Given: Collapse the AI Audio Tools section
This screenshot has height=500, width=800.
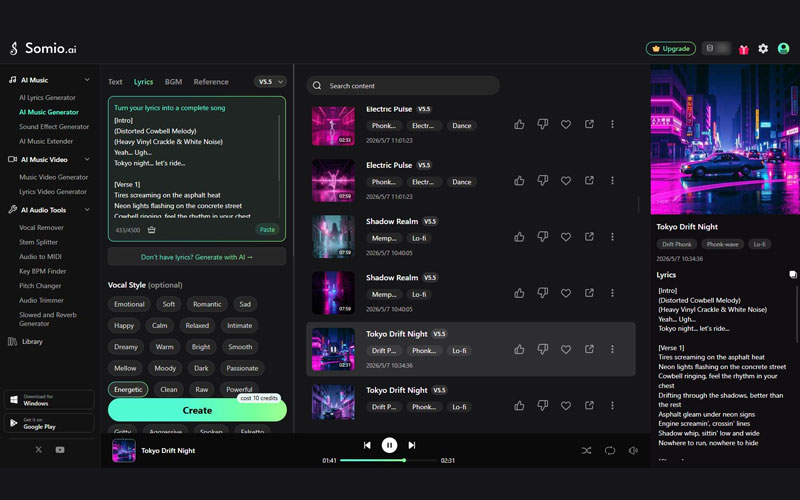Looking at the screenshot, I should [87, 210].
